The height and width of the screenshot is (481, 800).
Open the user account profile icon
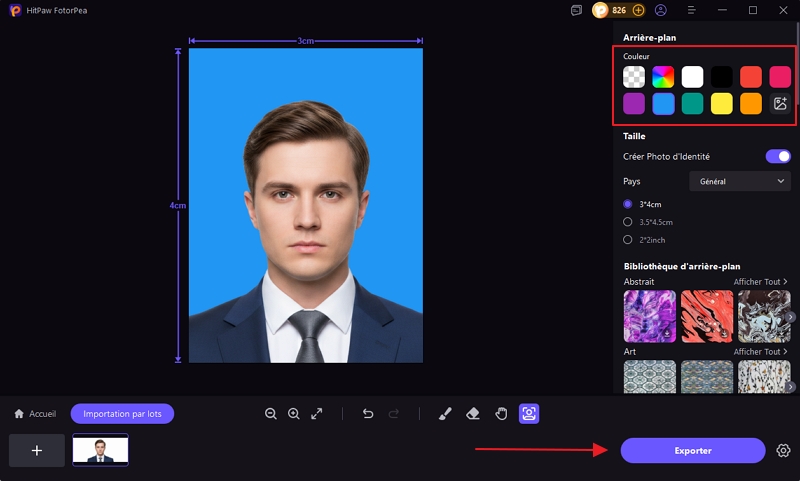(661, 10)
